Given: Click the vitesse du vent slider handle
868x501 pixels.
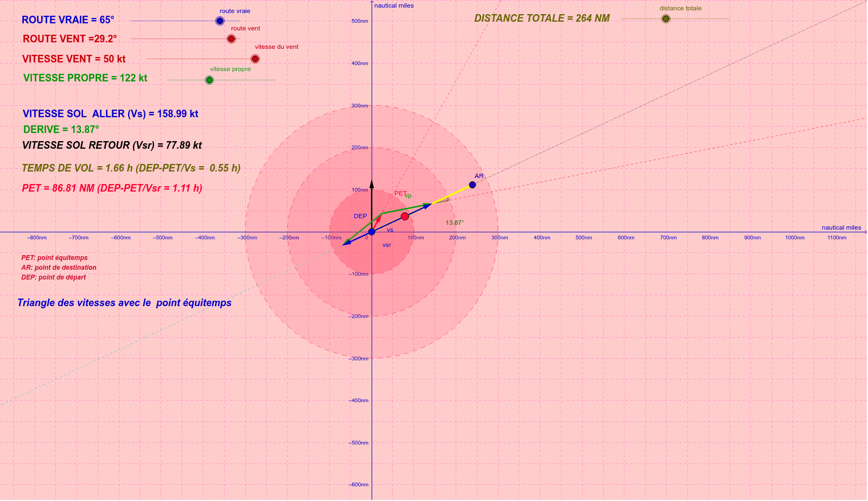Looking at the screenshot, I should (255, 59).
